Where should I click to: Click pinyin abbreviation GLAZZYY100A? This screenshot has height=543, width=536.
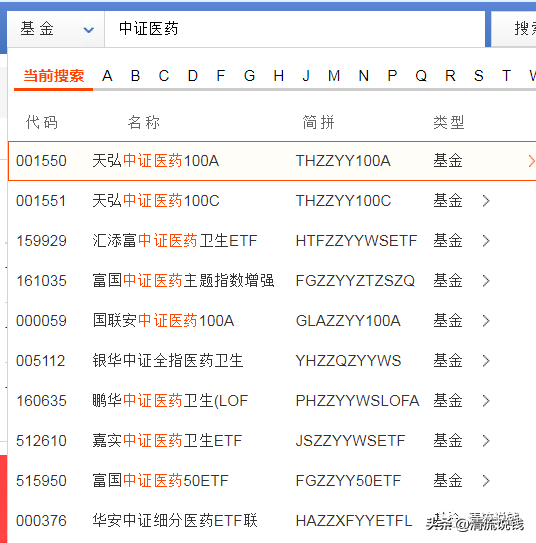[x=348, y=321]
